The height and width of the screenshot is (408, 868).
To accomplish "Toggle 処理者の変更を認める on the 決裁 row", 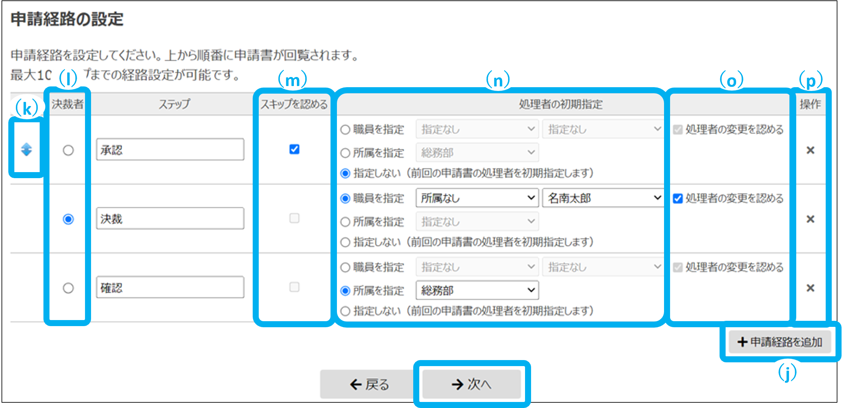I will [678, 199].
